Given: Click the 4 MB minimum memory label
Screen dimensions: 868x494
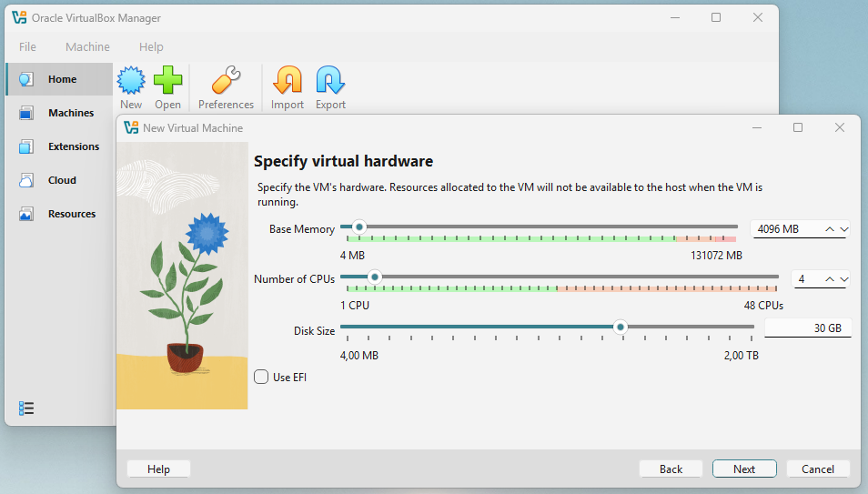Looking at the screenshot, I should 353,256.
